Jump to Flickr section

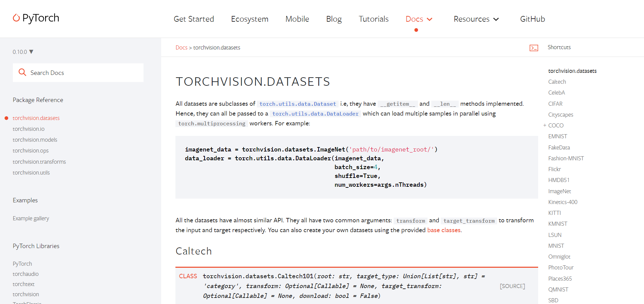pos(554,169)
